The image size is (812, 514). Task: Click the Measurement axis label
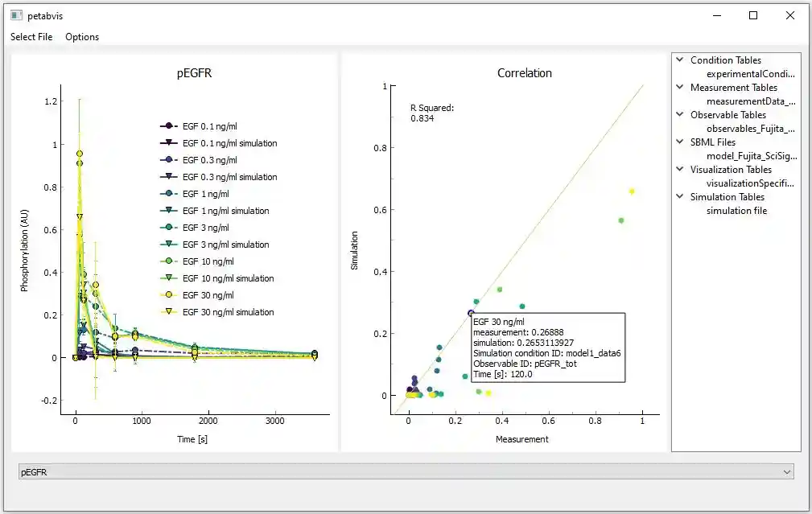tap(522, 439)
